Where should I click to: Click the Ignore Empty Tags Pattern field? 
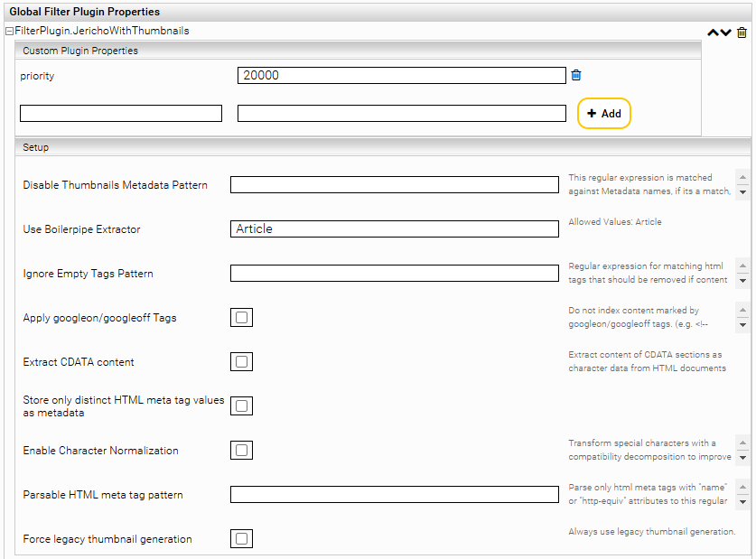coord(395,274)
